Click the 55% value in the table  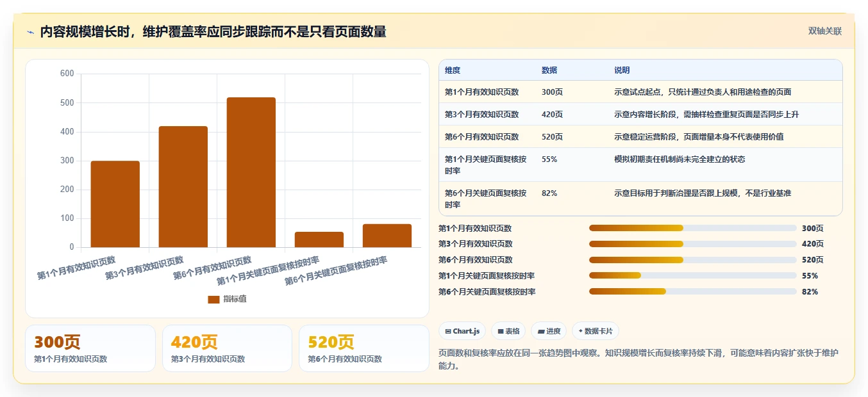549,159
